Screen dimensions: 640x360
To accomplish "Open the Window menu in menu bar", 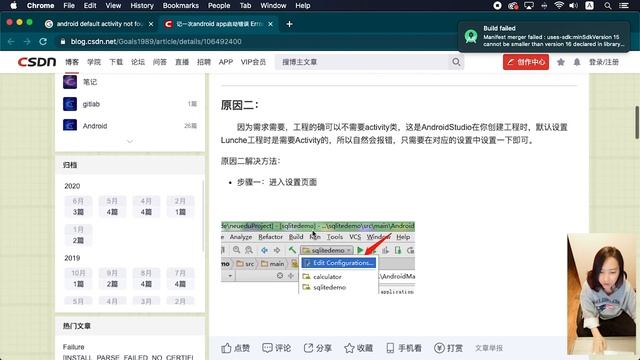I will tap(273, 5).
